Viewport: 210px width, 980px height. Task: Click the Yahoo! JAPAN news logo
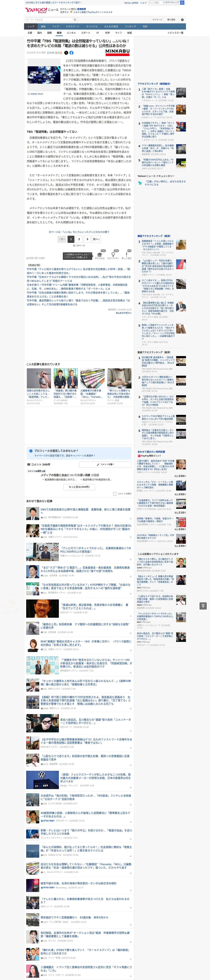pos(42,10)
